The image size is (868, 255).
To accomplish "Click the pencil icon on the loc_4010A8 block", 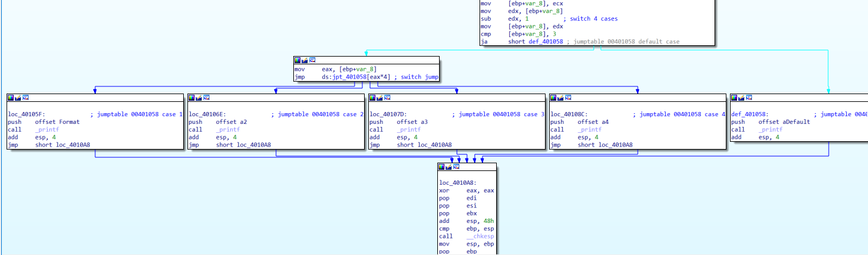I will 449,167.
